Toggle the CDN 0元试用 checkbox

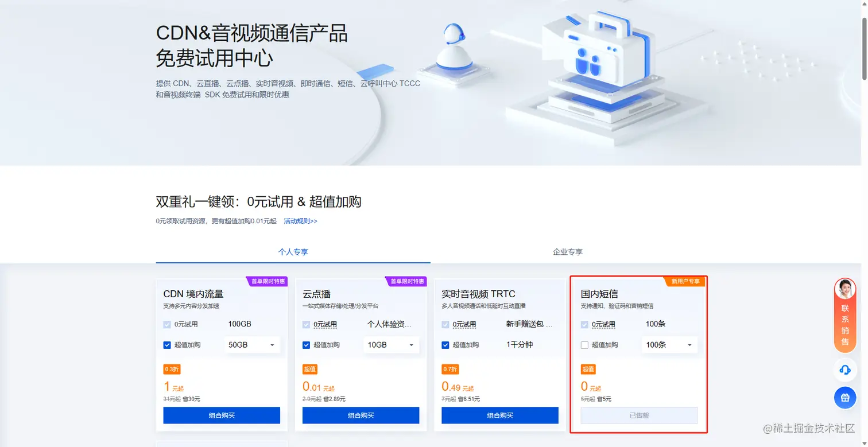[x=167, y=324]
